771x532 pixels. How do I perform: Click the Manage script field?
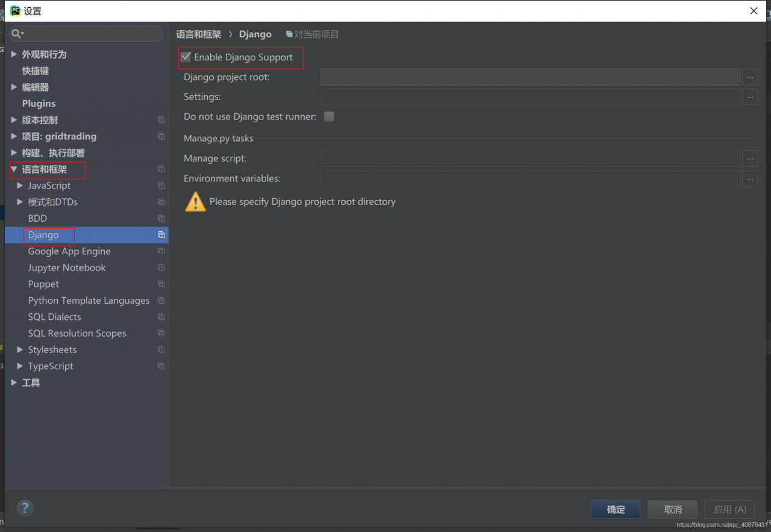(x=530, y=158)
